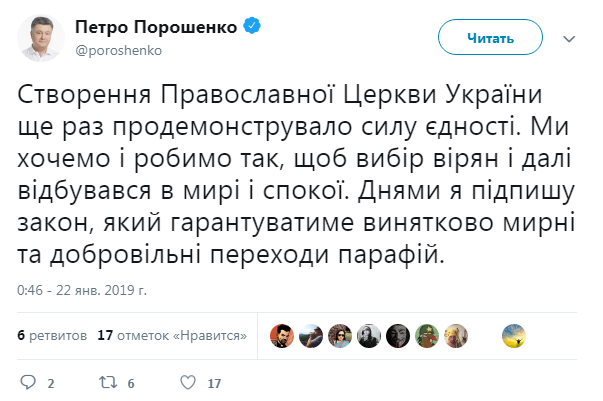Screen dimensions: 603x401
Task: Open Petro Poroshenko's profile avatar
Action: point(37,37)
